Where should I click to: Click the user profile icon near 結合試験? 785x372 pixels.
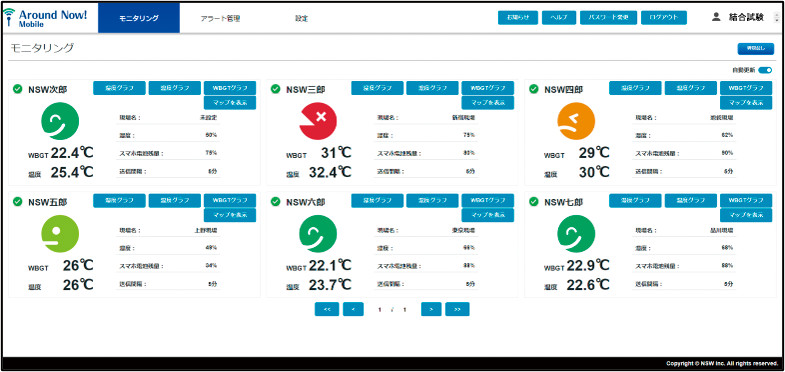click(x=716, y=17)
